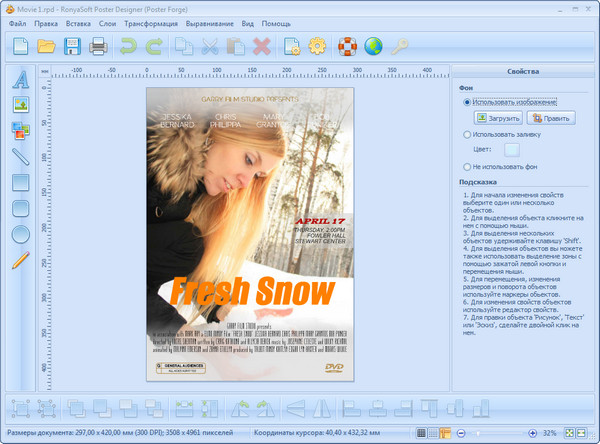Open a file with the folder icon
Viewport: 600px width, 444px height.
click(x=47, y=45)
